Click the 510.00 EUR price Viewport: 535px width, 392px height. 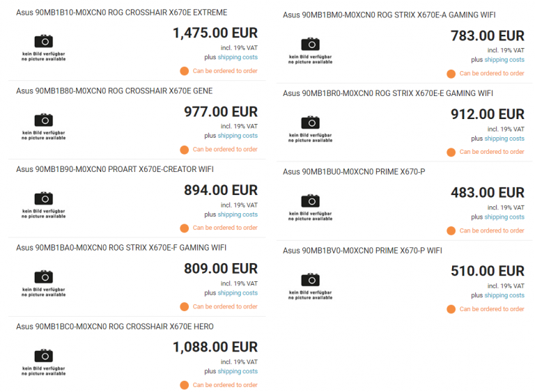tap(487, 271)
